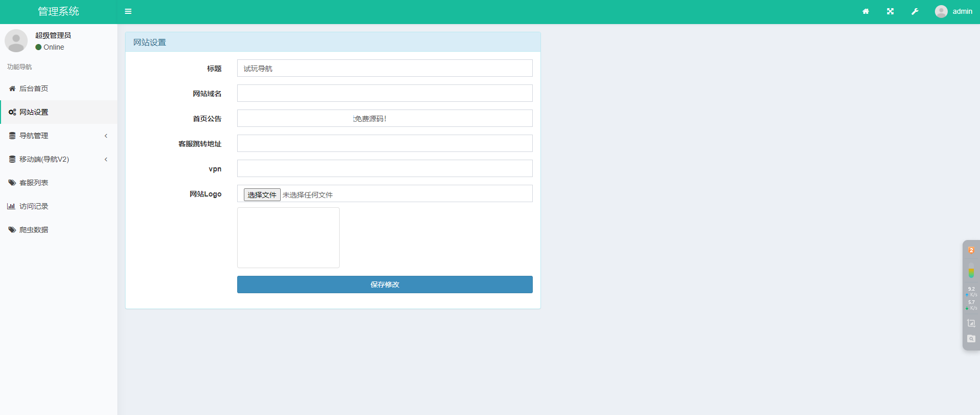Open 访问记录 in sidebar
The image size is (980, 415).
click(x=34, y=206)
